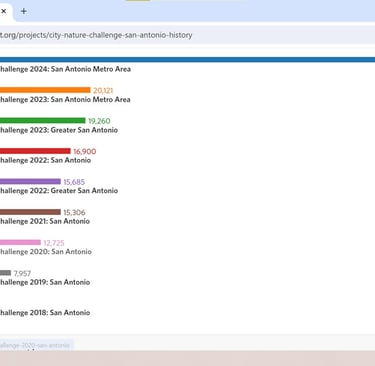
Task: Select the value 19,260
Action: tap(99, 121)
